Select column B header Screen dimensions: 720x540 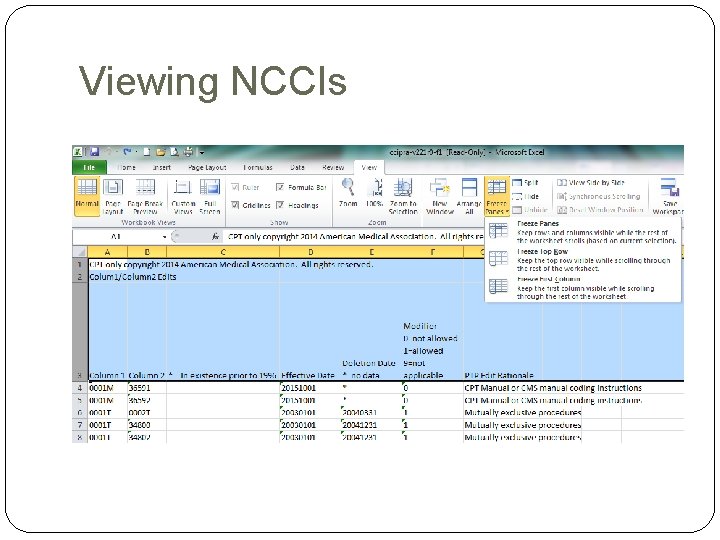coord(147,252)
